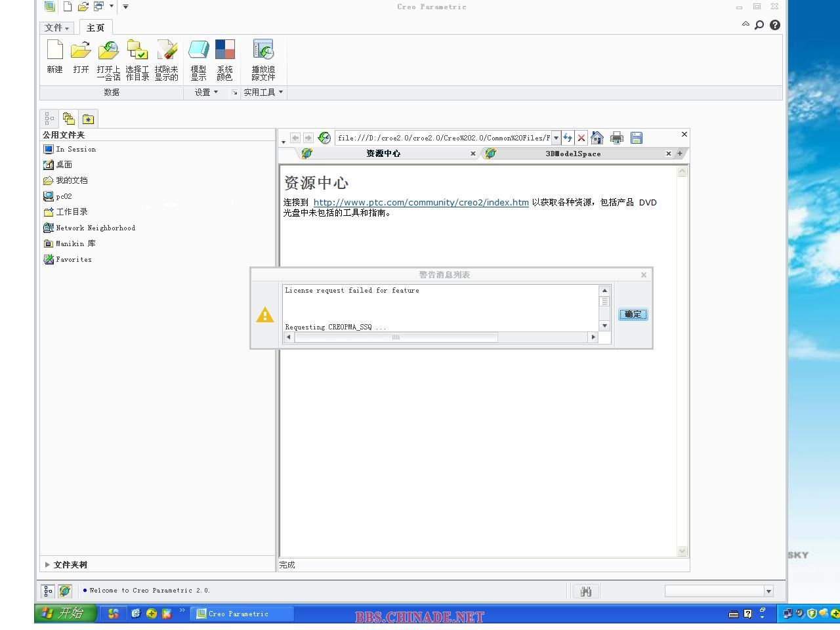Toggle browser display icon in status bar

(x=65, y=591)
